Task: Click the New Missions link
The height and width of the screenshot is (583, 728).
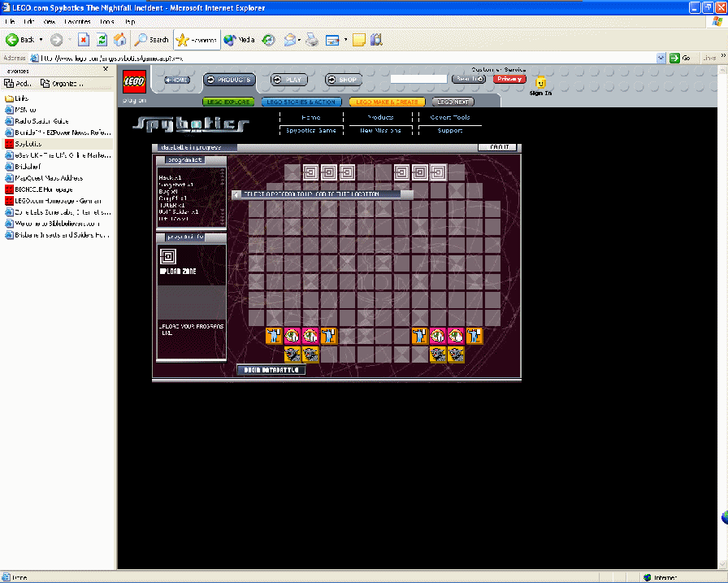Action: point(380,131)
